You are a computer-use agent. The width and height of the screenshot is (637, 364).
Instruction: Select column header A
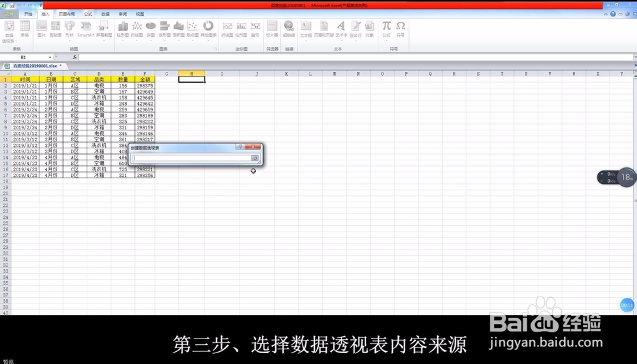tap(25, 74)
